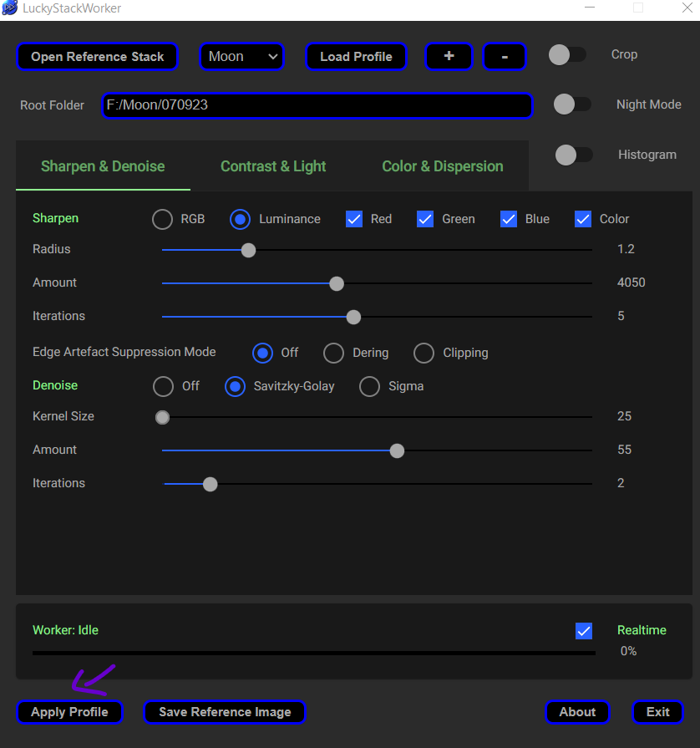Viewport: 700px width, 748px height.
Task: Uncheck the Blue channel checkbox
Action: pos(509,219)
